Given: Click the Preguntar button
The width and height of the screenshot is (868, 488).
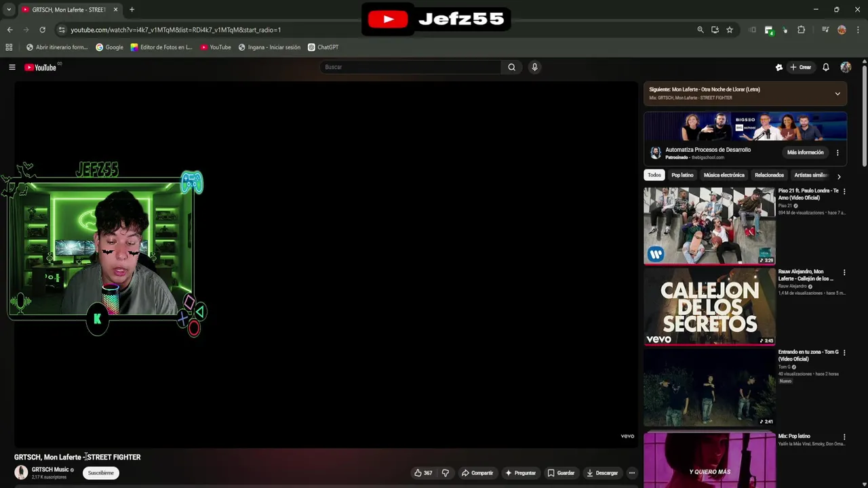Looking at the screenshot, I should click(x=521, y=473).
